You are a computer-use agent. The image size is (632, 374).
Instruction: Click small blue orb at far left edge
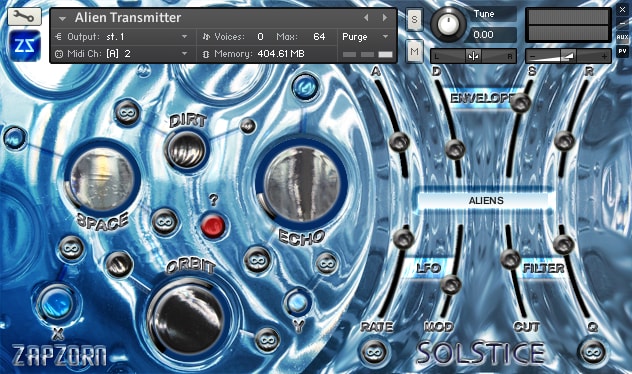(x=15, y=138)
